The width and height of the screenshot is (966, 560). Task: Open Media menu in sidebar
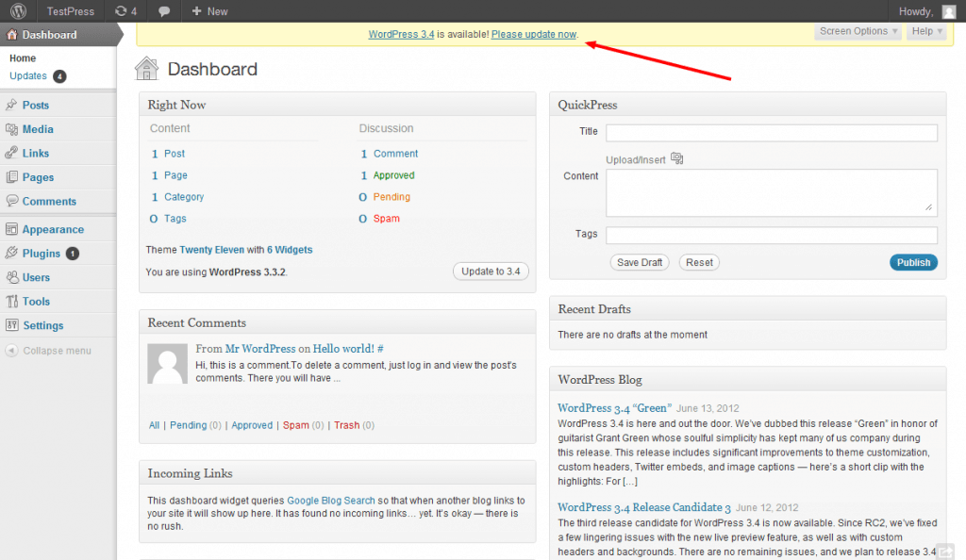(x=38, y=129)
